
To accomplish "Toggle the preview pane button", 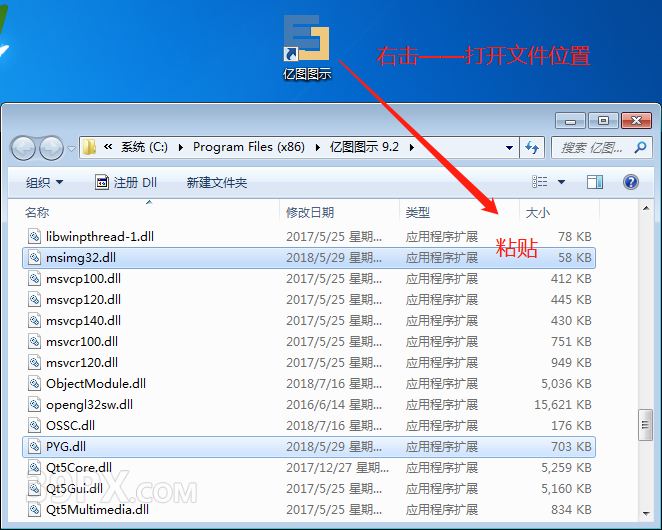I will [x=595, y=182].
